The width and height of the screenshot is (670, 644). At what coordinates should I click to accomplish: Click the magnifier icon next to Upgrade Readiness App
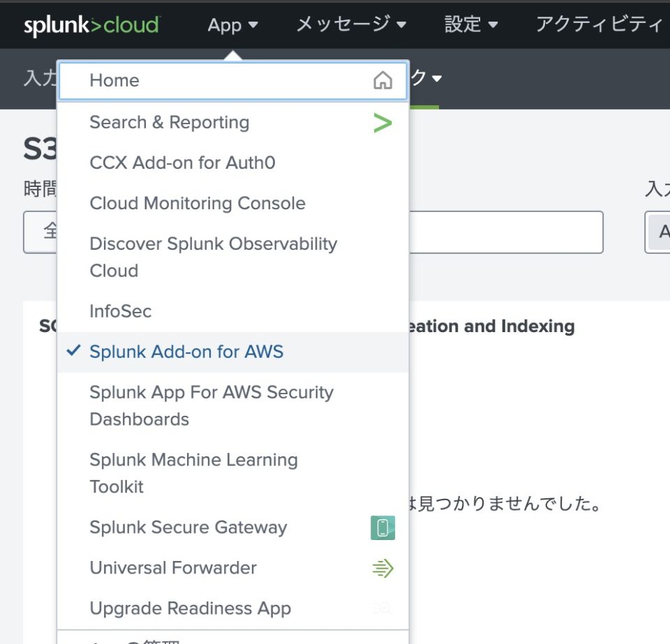tap(382, 608)
